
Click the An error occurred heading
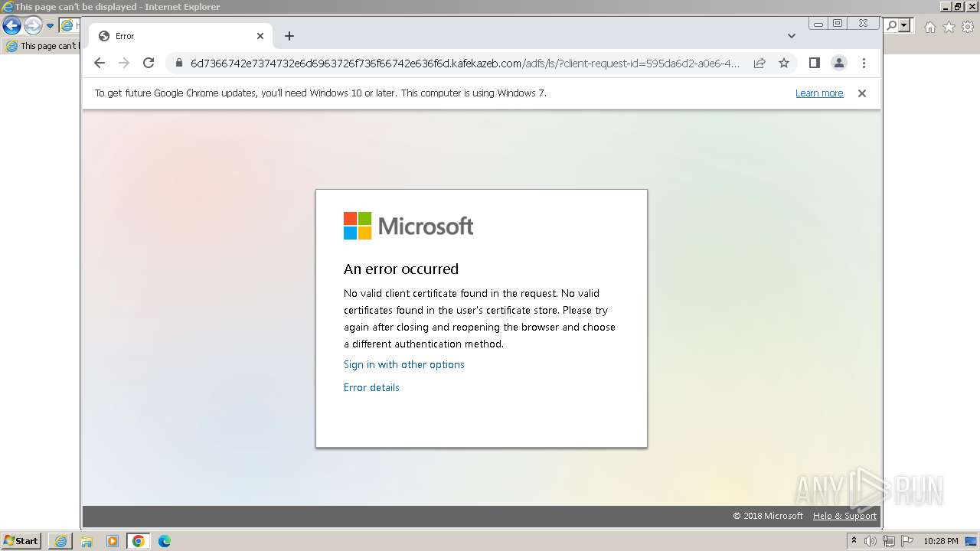tap(401, 269)
